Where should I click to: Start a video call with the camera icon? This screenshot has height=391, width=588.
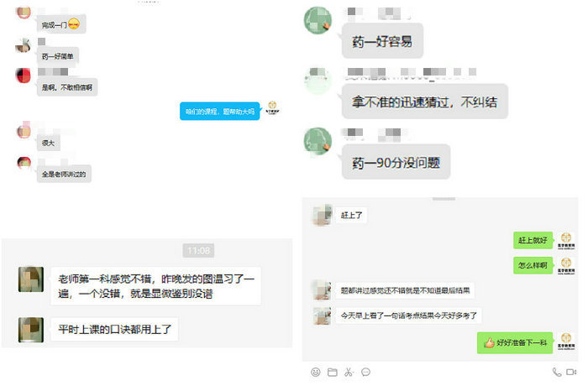[x=571, y=372]
